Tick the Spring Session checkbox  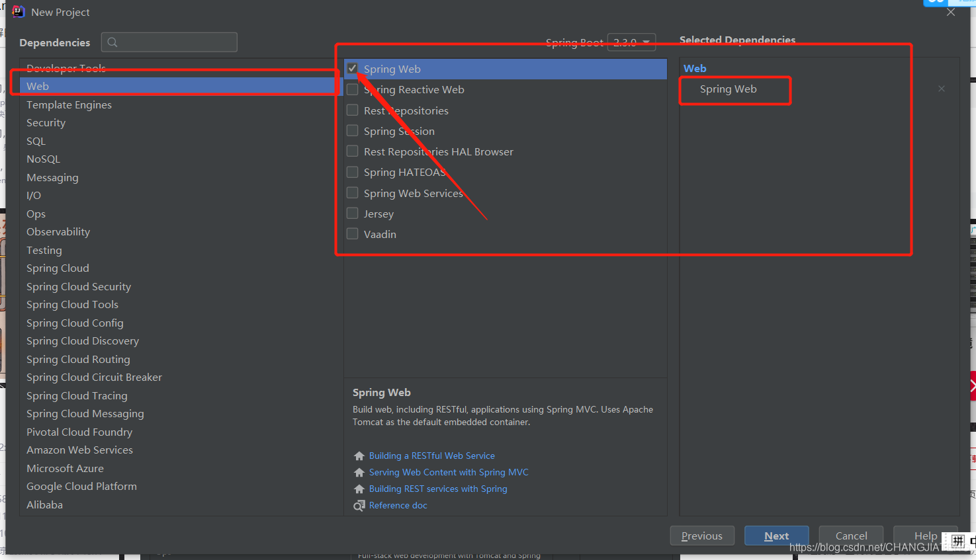pyautogui.click(x=353, y=130)
